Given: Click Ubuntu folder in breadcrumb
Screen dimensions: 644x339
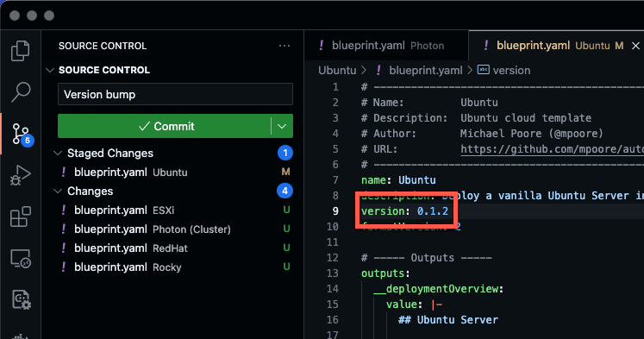Looking at the screenshot, I should [x=337, y=70].
